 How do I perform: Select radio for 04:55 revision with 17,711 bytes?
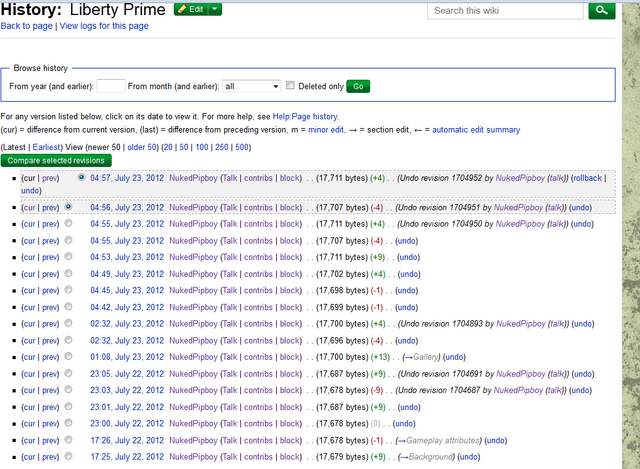[x=68, y=223]
